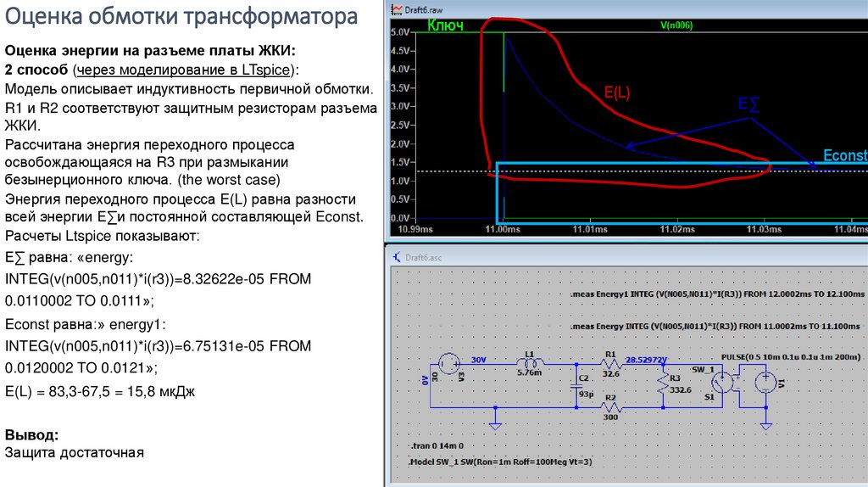Click the 2.5V vertical axis label

coord(400,126)
